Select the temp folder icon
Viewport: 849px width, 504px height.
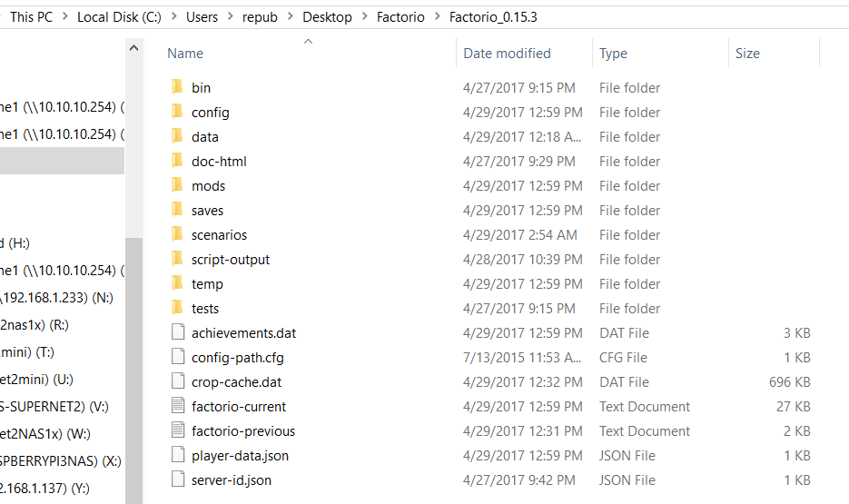click(x=177, y=282)
